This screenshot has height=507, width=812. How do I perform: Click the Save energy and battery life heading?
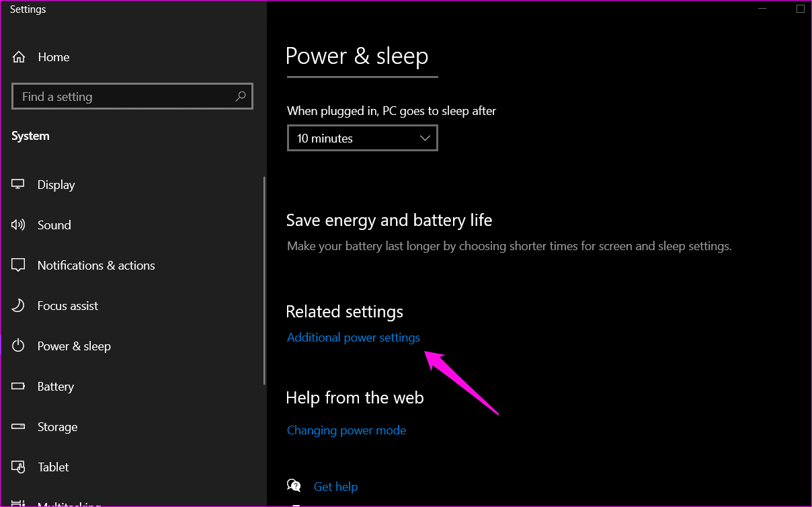tap(389, 221)
